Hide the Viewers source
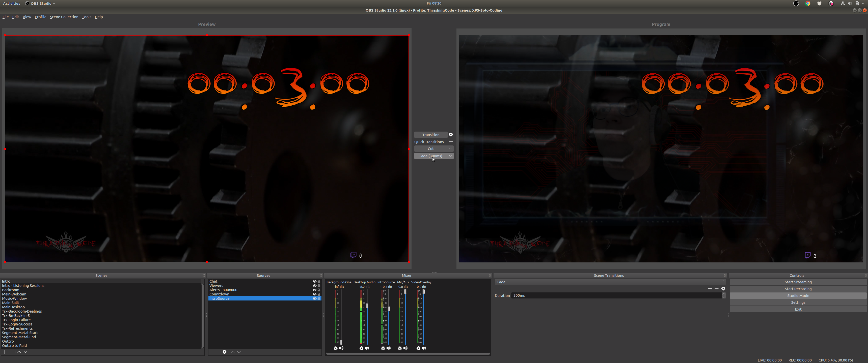This screenshot has width=868, height=363. (x=314, y=286)
